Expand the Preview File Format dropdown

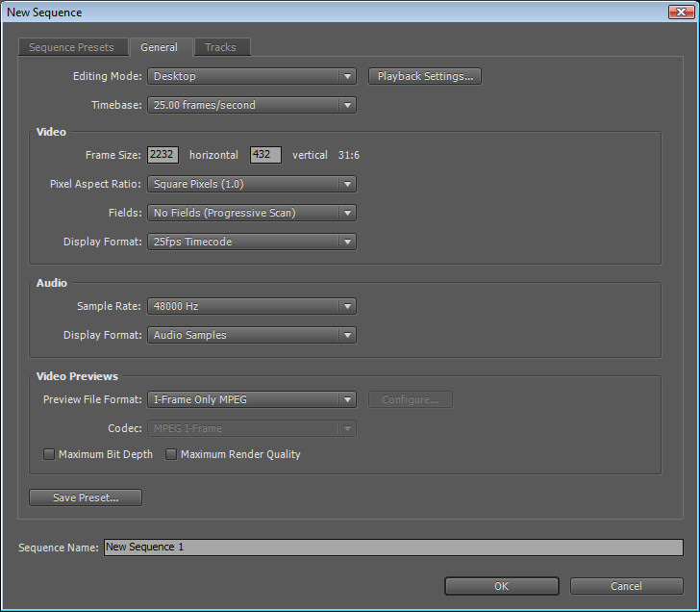tap(251, 399)
